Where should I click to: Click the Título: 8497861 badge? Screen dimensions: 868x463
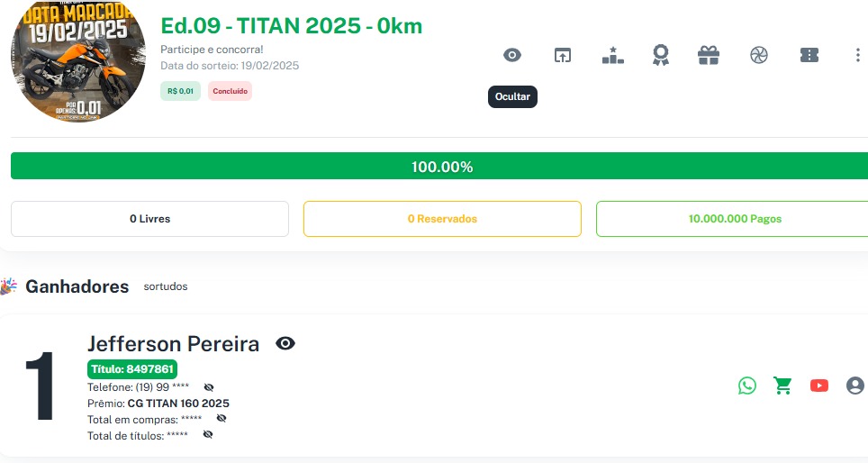(x=132, y=369)
